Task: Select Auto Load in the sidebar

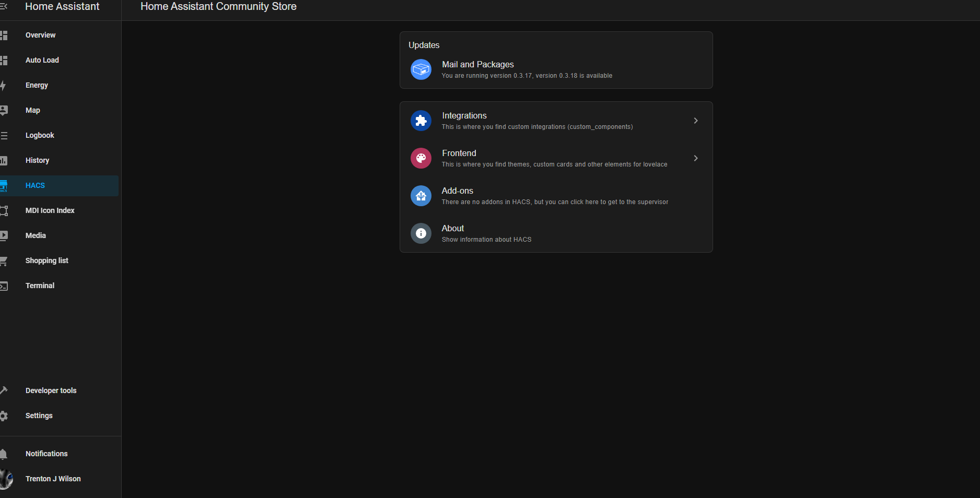Action: 42,60
